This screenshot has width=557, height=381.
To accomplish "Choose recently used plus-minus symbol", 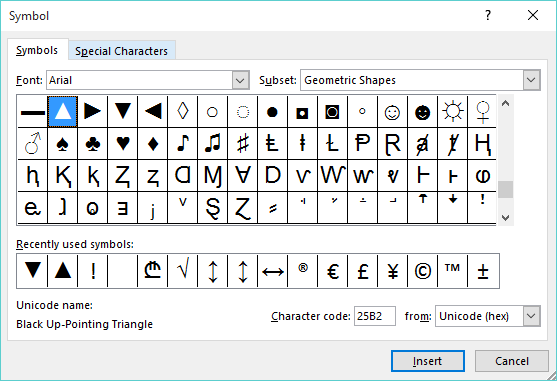I will pos(483,271).
